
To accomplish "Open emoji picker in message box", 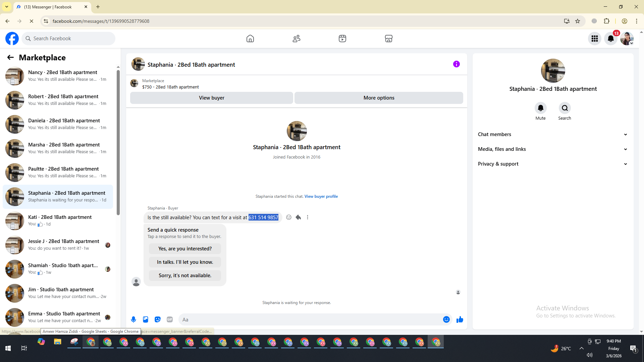I will tap(446, 319).
